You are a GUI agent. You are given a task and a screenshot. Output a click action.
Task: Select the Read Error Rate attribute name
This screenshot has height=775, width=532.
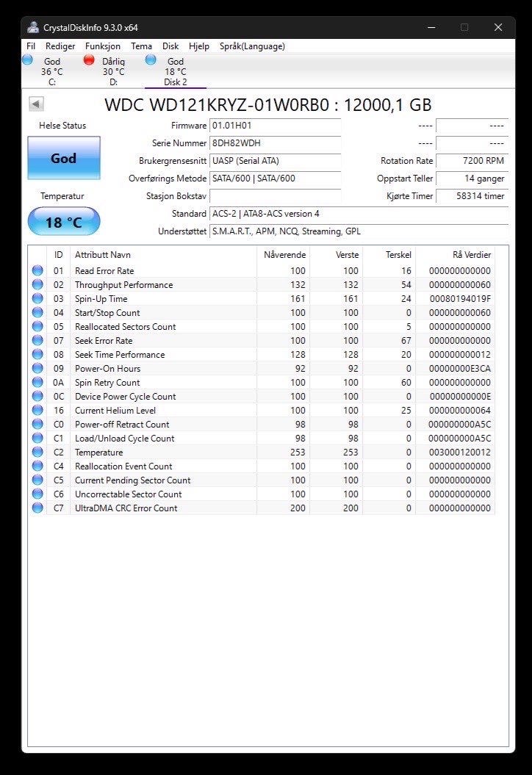click(x=104, y=271)
